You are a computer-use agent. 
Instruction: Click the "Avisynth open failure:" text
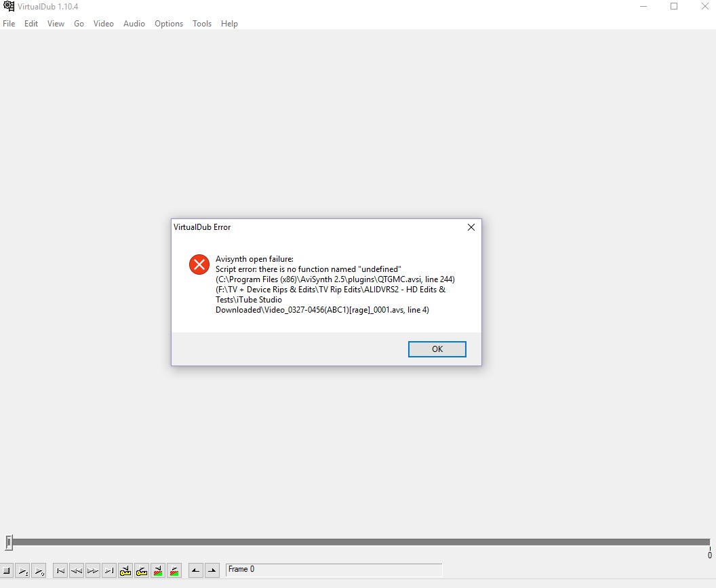click(x=254, y=259)
